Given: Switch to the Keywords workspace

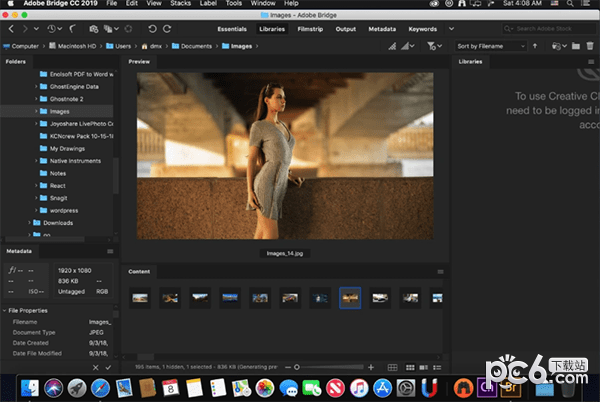Looking at the screenshot, I should [x=422, y=29].
